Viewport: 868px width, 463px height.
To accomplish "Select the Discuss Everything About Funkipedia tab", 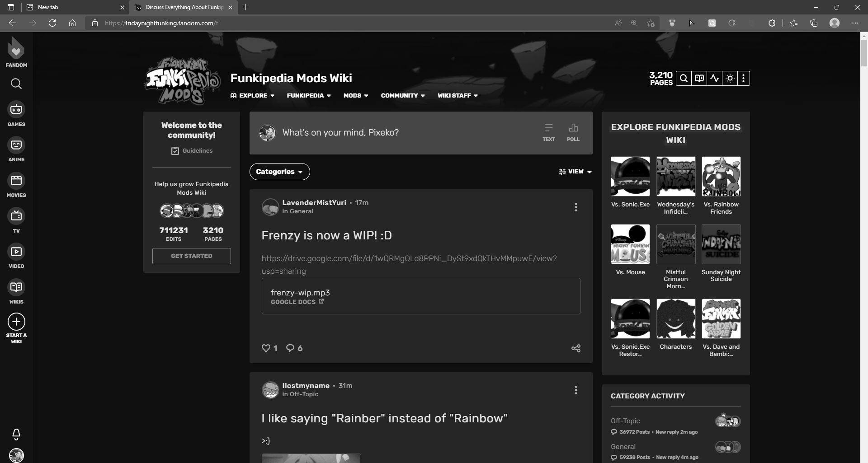I will pyautogui.click(x=184, y=7).
